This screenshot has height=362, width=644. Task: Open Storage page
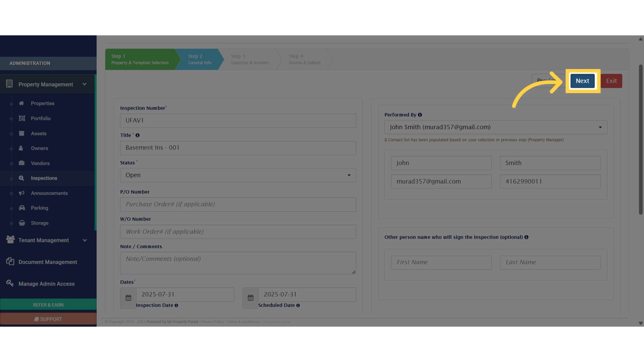(40, 223)
